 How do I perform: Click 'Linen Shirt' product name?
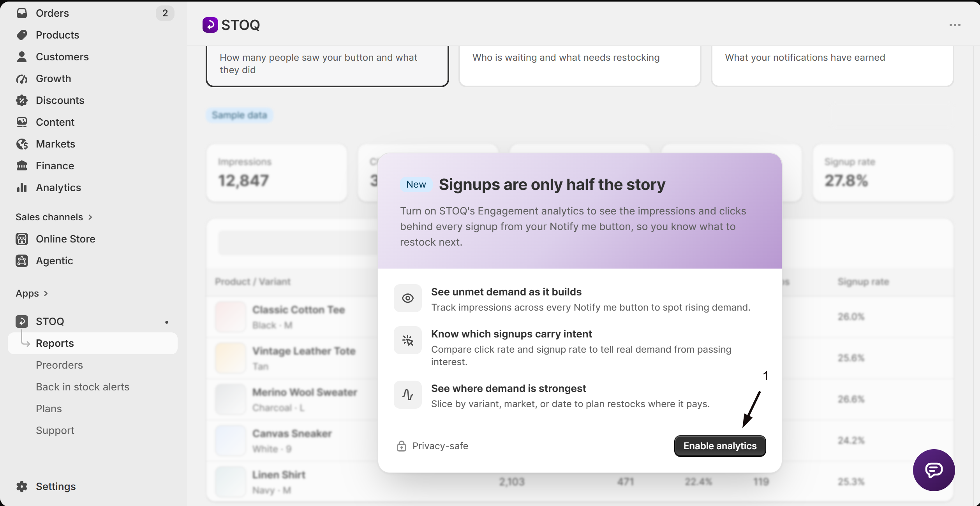click(279, 475)
